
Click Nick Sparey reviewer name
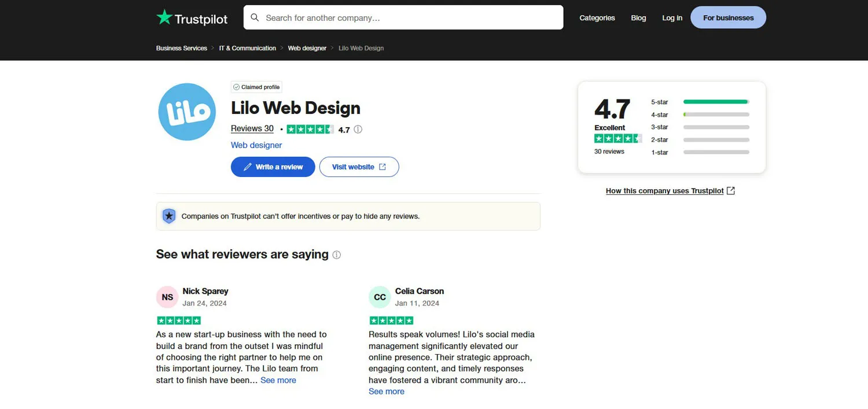[x=205, y=291]
